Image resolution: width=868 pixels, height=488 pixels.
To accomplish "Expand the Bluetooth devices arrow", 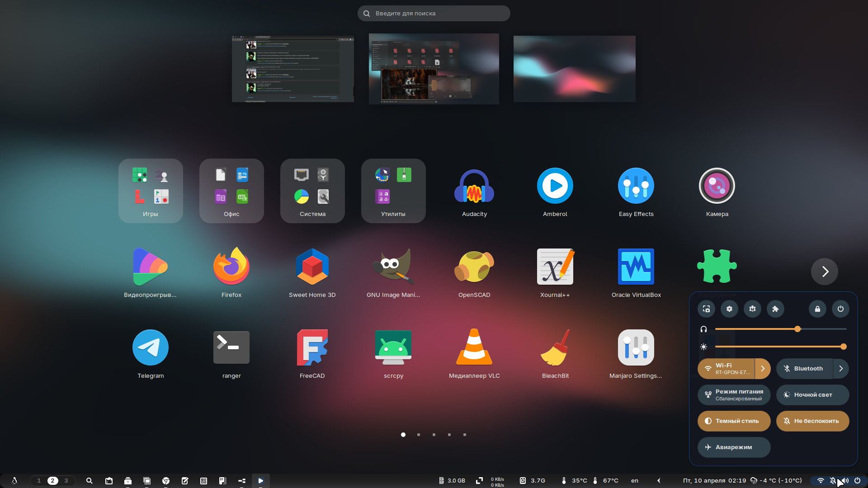I will pyautogui.click(x=841, y=369).
